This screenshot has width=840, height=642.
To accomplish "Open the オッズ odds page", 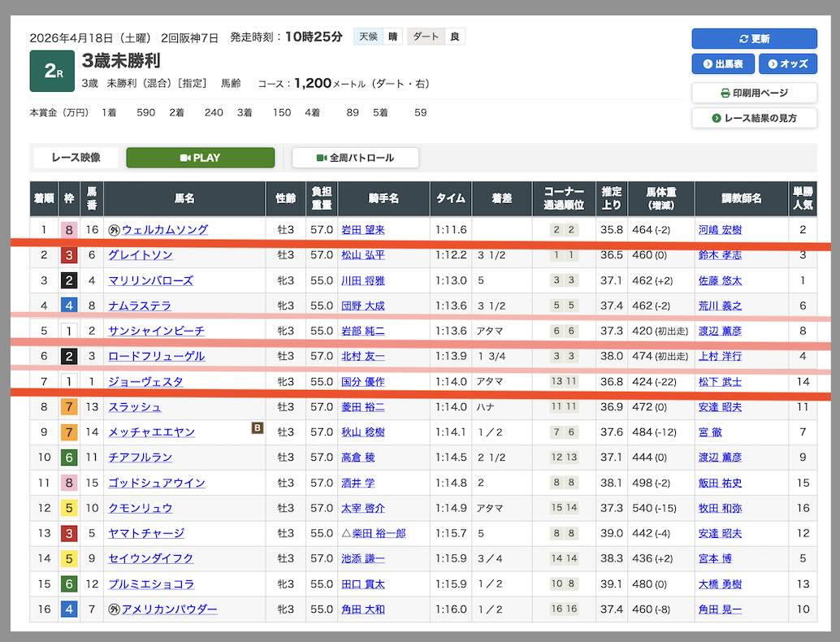I will click(x=787, y=64).
